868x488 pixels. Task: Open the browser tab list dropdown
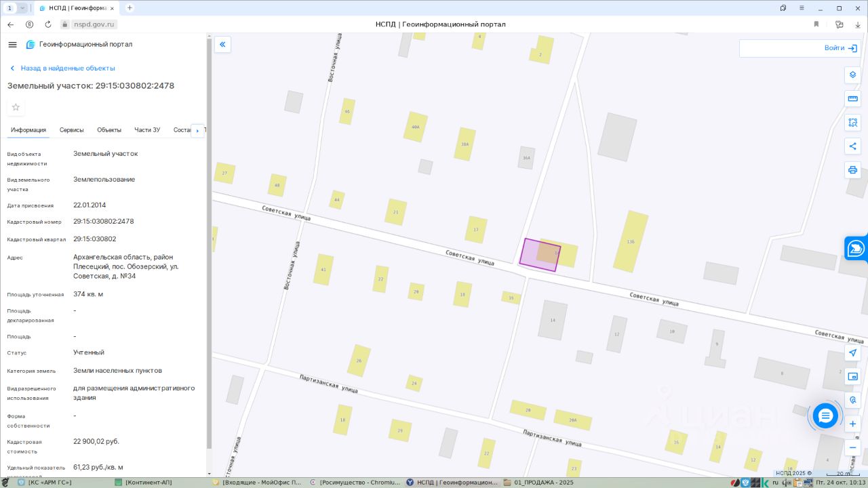[x=22, y=8]
